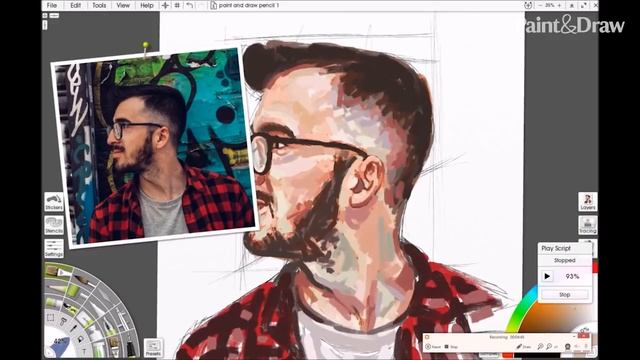Open the Tracing panel
This screenshot has height=360, width=640.
tap(588, 225)
